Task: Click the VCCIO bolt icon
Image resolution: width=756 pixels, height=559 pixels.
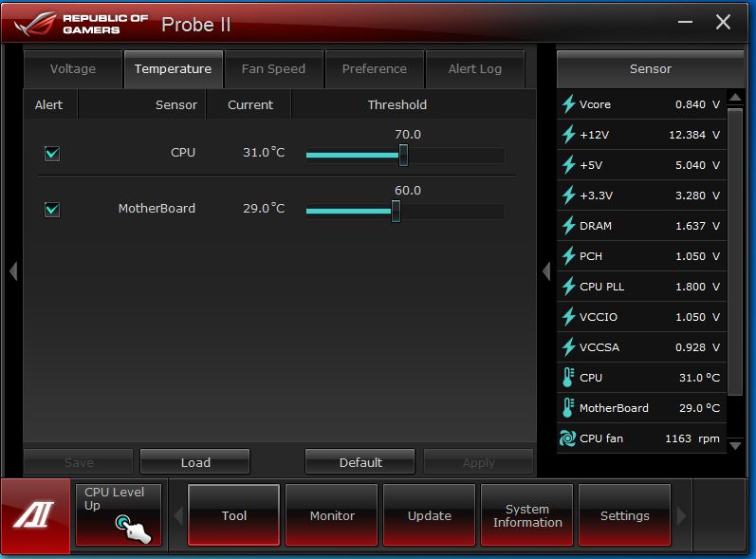Action: 569,317
